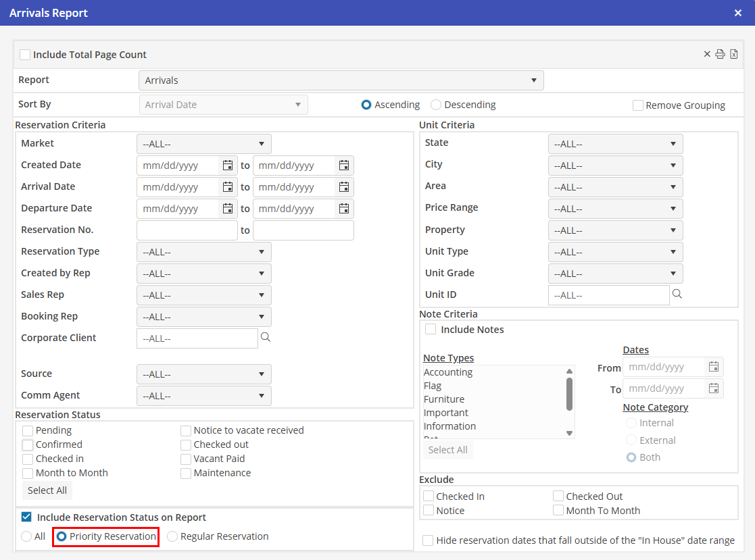Tick the Include Notes checkbox
Screen dimensions: 755x560
(431, 330)
